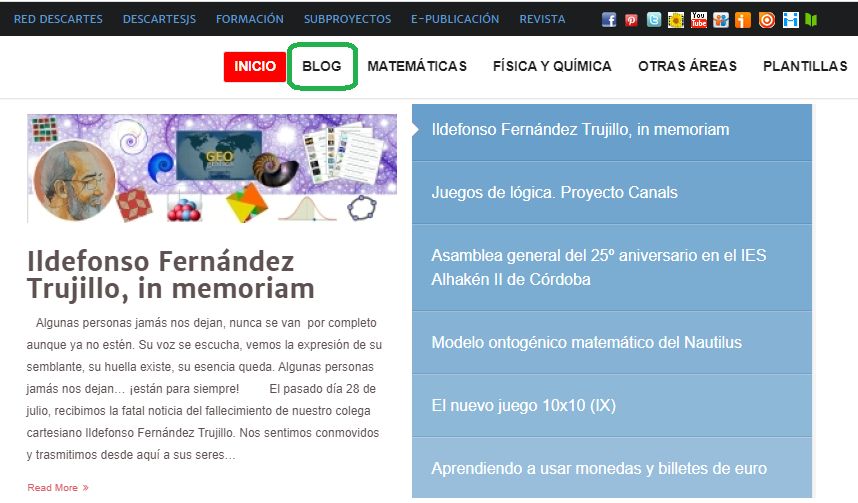This screenshot has width=858, height=503.
Task: Expand the MATEMÁTICAS menu
Action: [417, 66]
